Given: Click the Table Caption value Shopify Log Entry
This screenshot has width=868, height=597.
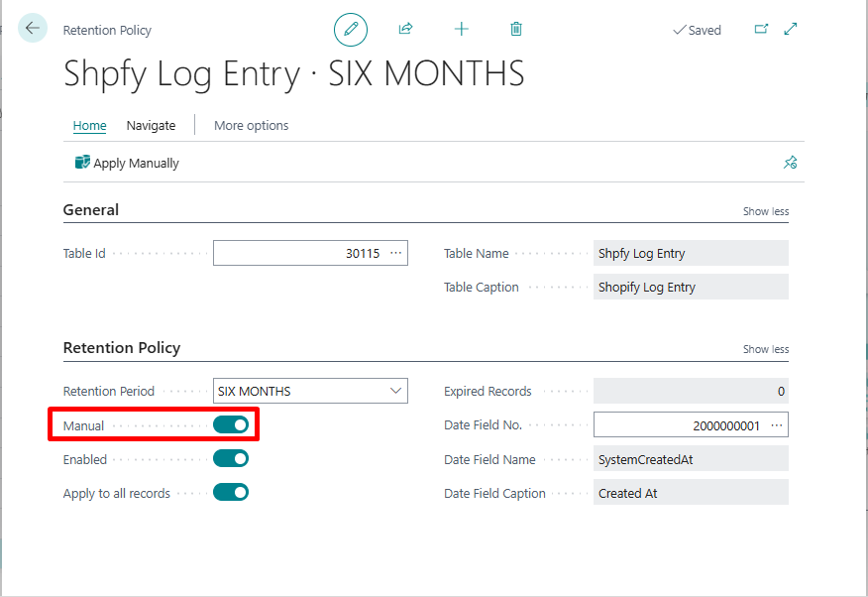Looking at the screenshot, I should [691, 287].
